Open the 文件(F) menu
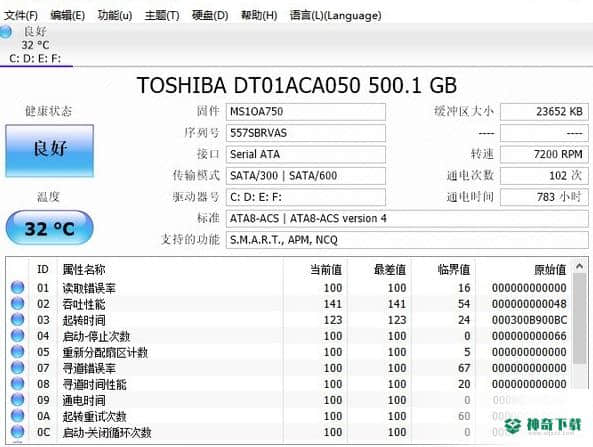This screenshot has height=447, width=593. click(21, 16)
